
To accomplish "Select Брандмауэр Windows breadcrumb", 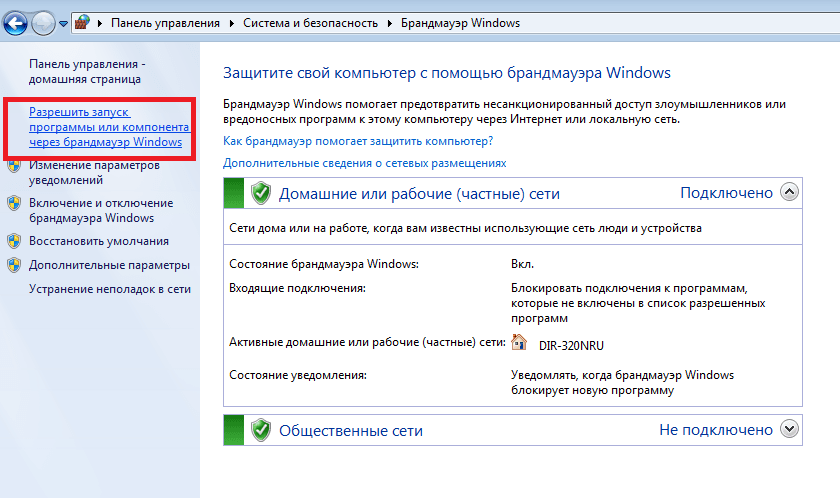I will tap(460, 23).
